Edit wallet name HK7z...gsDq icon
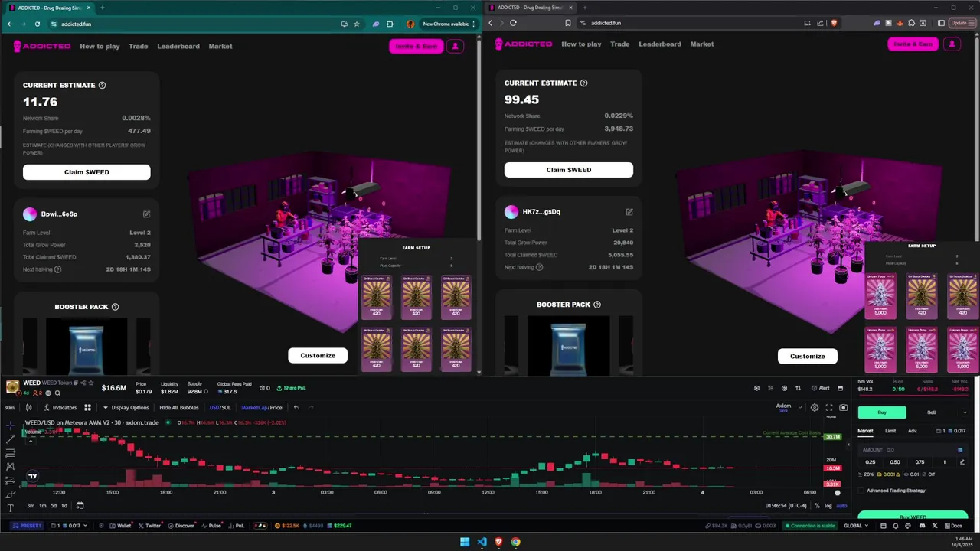 (629, 212)
